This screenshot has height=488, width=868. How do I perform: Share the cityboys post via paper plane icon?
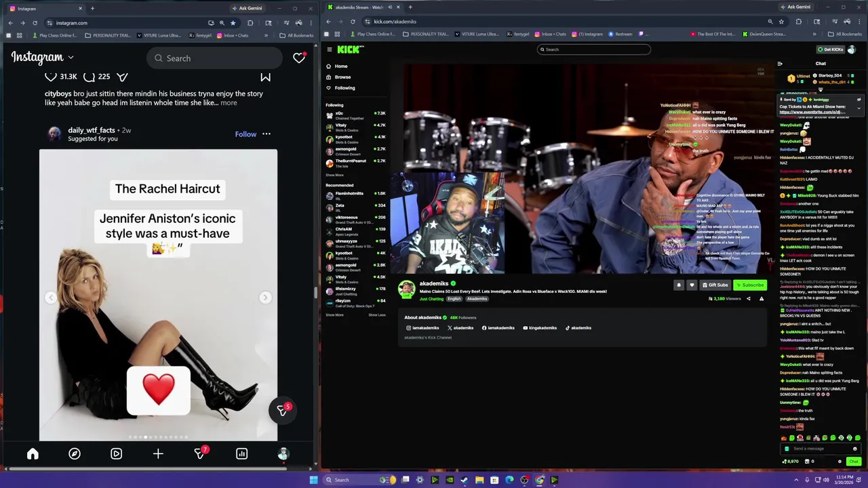(122, 77)
